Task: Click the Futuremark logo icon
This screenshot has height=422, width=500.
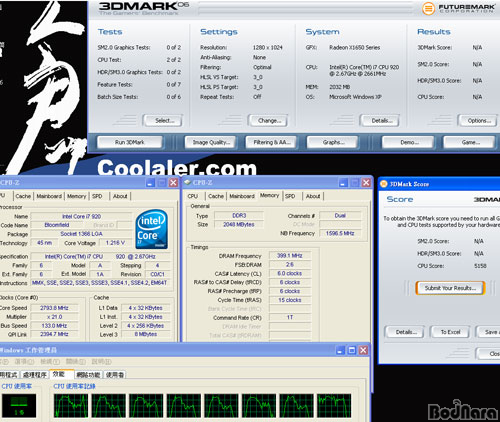Action: [x=428, y=9]
